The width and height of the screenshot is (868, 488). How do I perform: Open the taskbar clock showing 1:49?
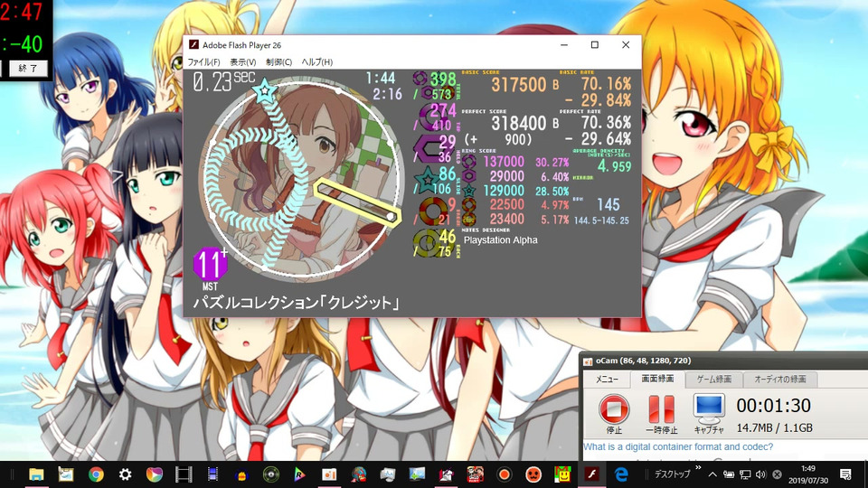point(807,474)
